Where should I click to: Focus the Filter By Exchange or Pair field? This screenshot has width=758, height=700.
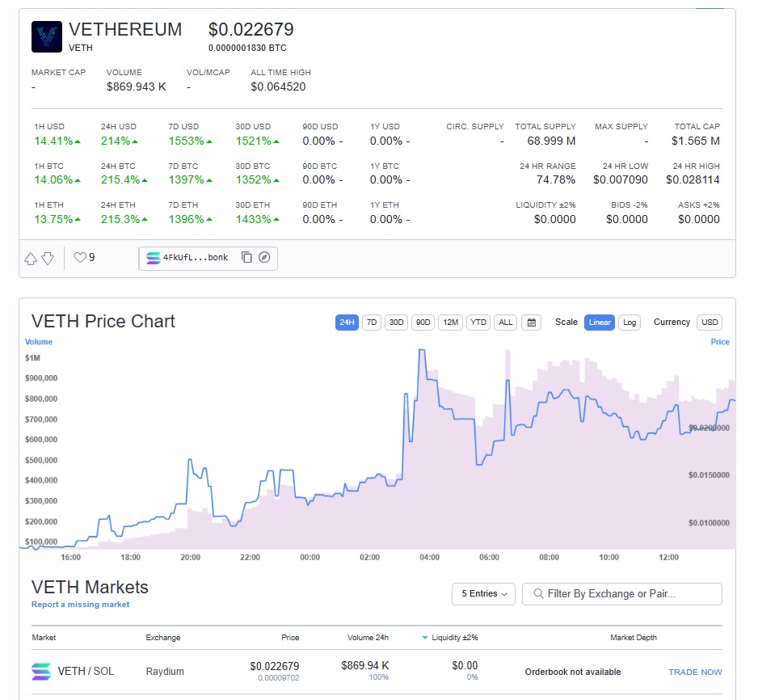pos(622,594)
